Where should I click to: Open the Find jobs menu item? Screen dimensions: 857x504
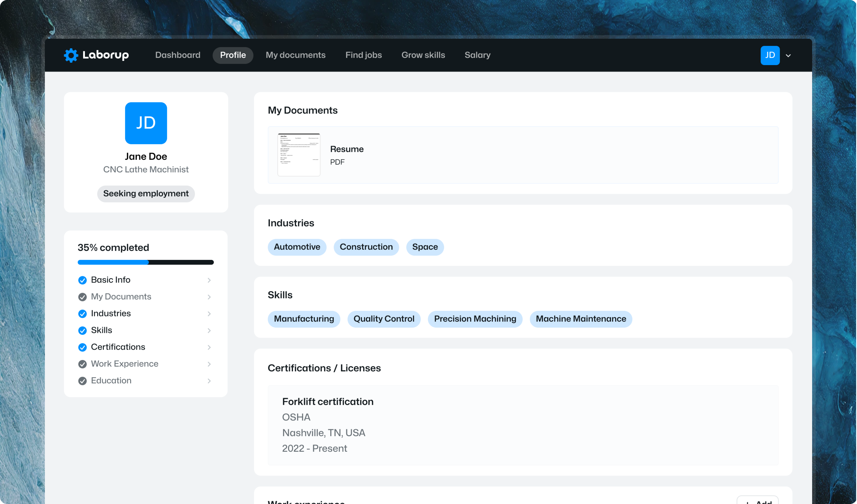pos(363,55)
